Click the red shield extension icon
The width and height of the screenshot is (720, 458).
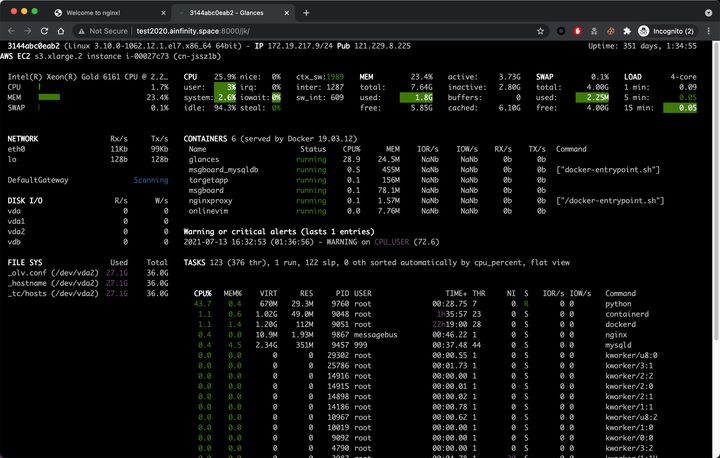(x=578, y=31)
